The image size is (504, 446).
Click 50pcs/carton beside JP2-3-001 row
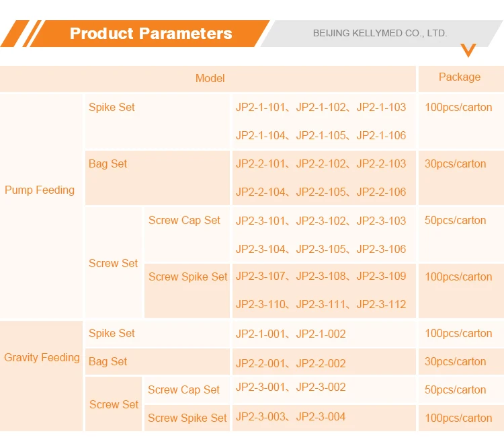coord(455,390)
